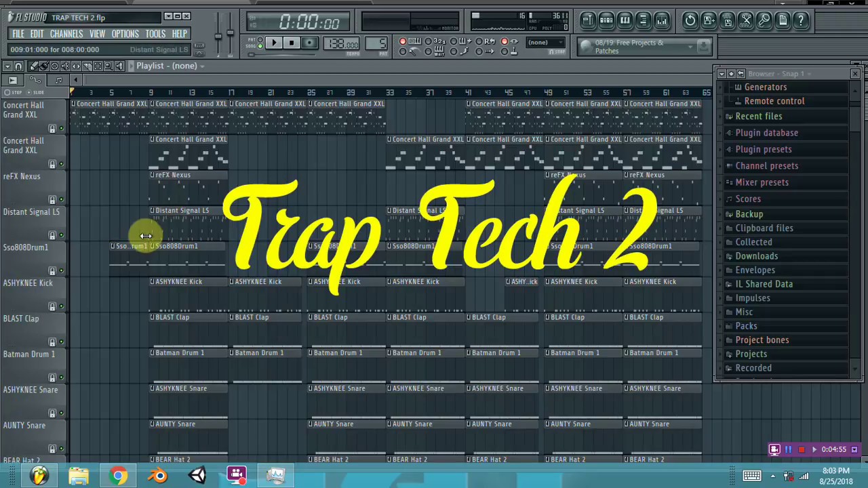Open the CHANNELS menu

(66, 34)
